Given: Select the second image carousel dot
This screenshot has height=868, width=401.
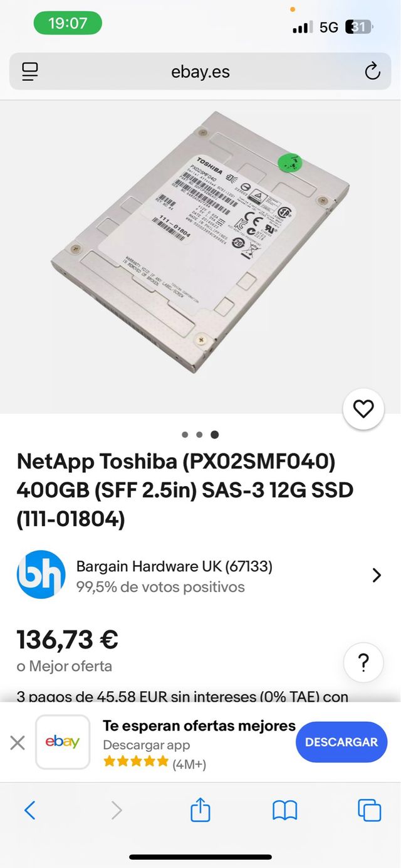Looking at the screenshot, I should click(x=199, y=434).
